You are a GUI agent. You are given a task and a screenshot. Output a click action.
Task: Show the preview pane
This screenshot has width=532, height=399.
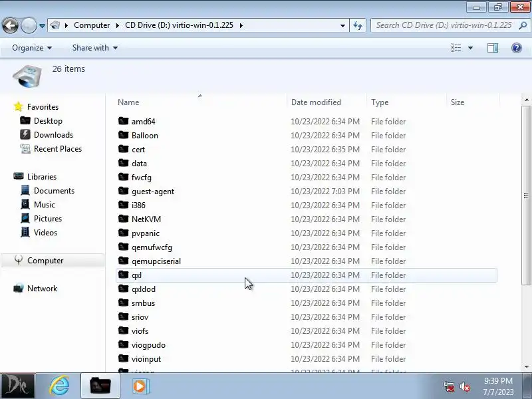pyautogui.click(x=493, y=48)
